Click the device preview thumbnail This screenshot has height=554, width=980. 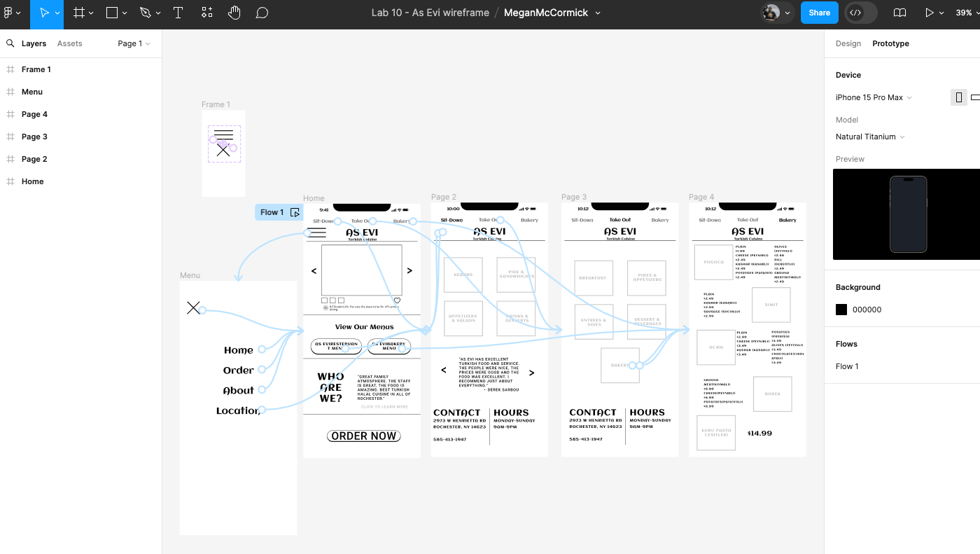[908, 214]
